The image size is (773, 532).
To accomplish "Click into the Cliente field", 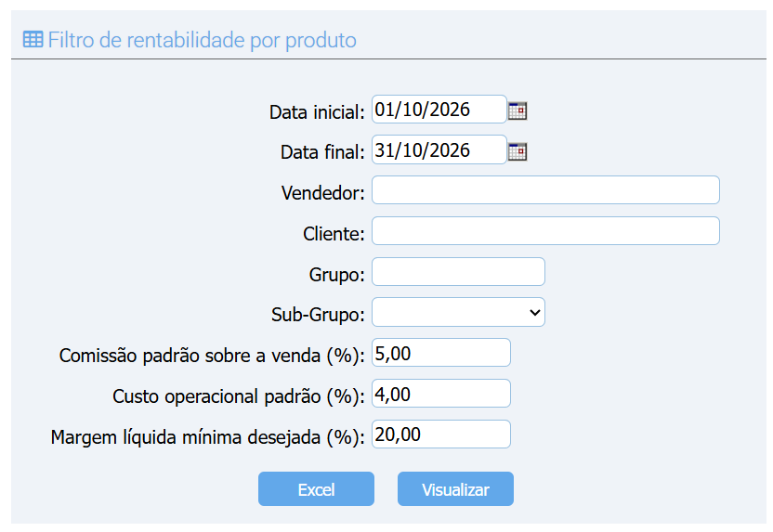I will click(545, 231).
